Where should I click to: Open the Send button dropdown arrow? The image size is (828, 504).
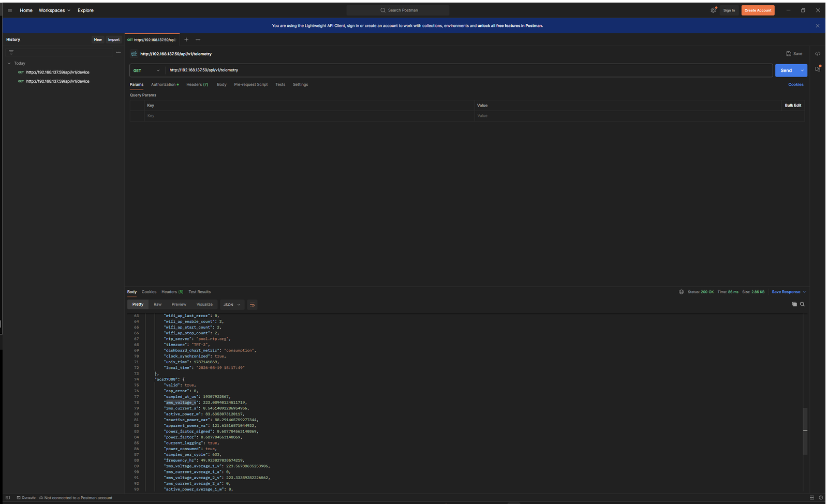[802, 70]
